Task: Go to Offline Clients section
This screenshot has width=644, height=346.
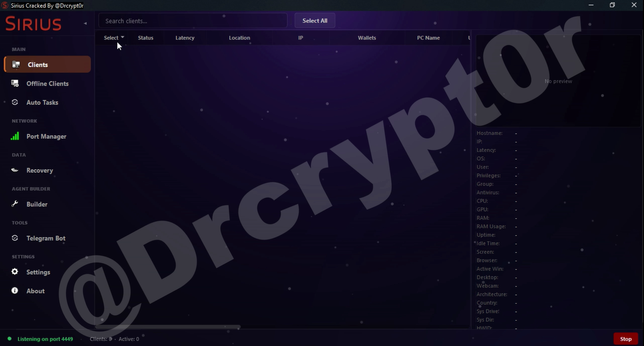Action: coord(47,83)
